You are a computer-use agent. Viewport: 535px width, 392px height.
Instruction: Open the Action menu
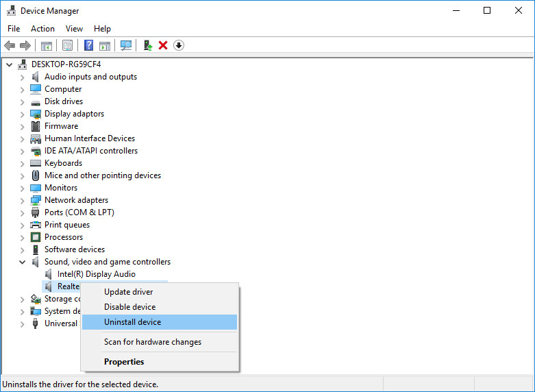click(x=42, y=29)
